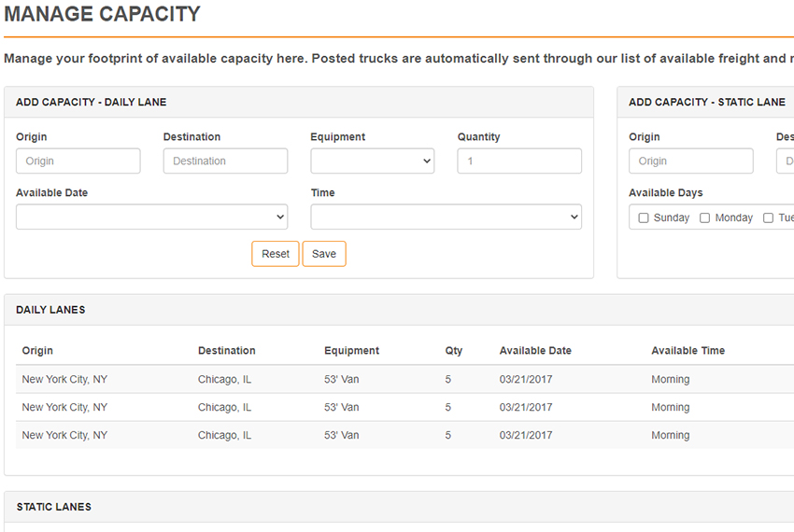Screen dimensions: 794x532
Task: Open the Time dropdown
Action: [447, 217]
